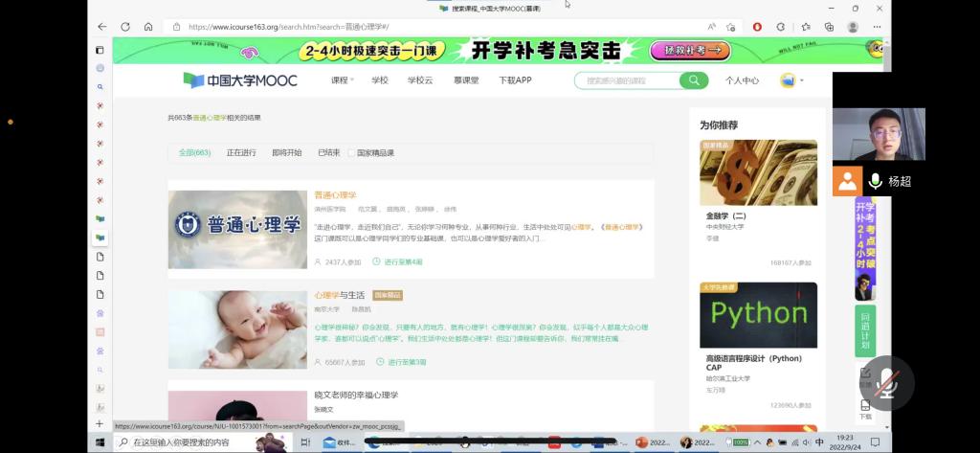Open Mail app on taskbar

pos(339,442)
